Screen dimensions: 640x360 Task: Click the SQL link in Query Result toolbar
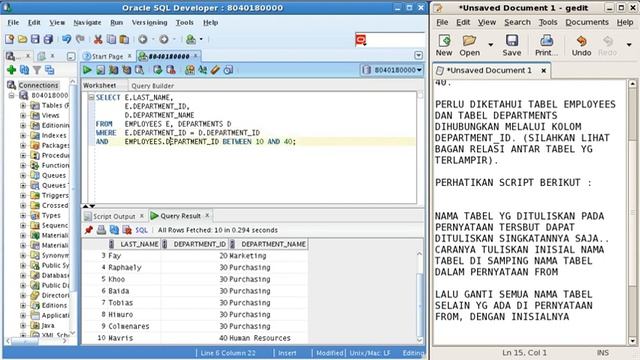tap(141, 230)
